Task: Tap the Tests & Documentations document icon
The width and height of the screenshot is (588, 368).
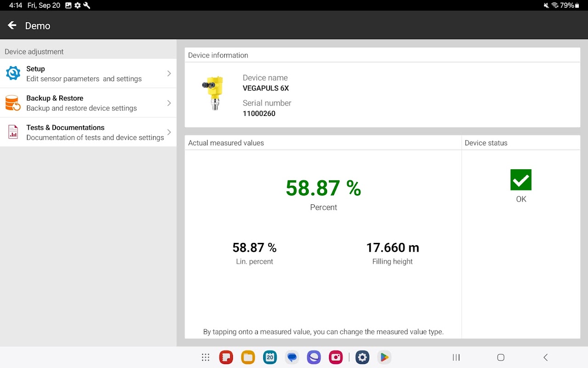Action: tap(13, 132)
